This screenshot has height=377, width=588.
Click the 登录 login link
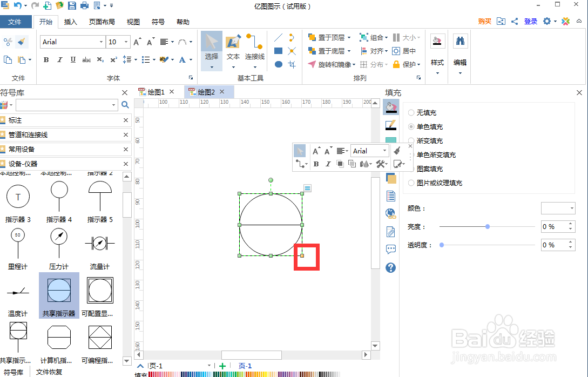click(530, 21)
